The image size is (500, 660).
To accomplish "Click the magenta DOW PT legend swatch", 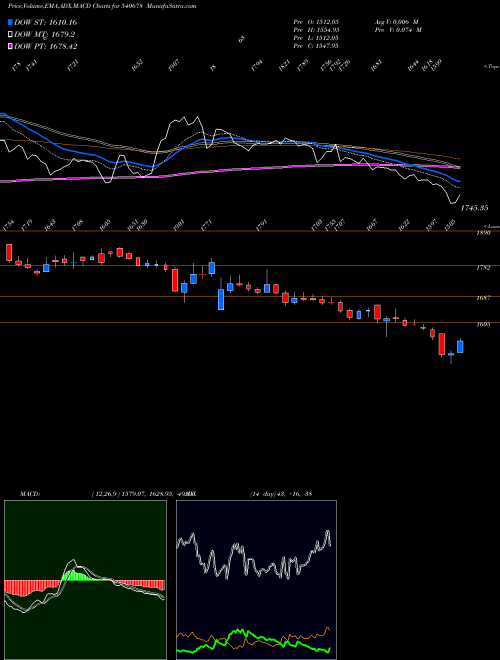I will pos(11,46).
